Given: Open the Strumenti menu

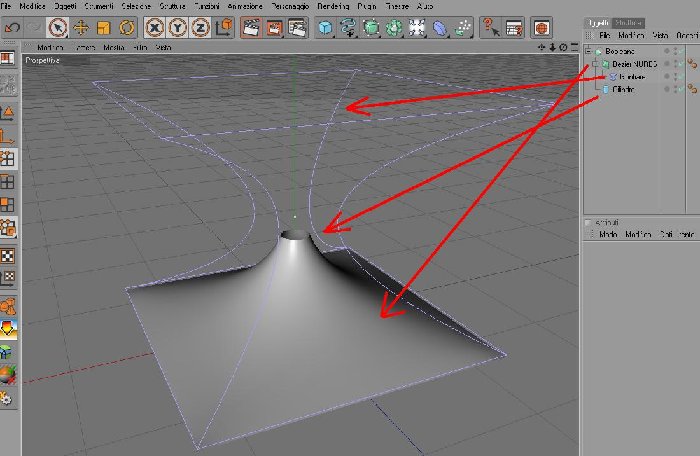Looking at the screenshot, I should point(98,6).
